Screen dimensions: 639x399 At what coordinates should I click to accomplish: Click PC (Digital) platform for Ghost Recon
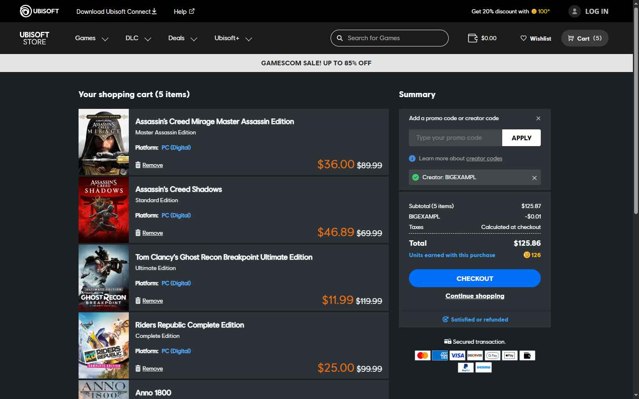[x=176, y=283]
